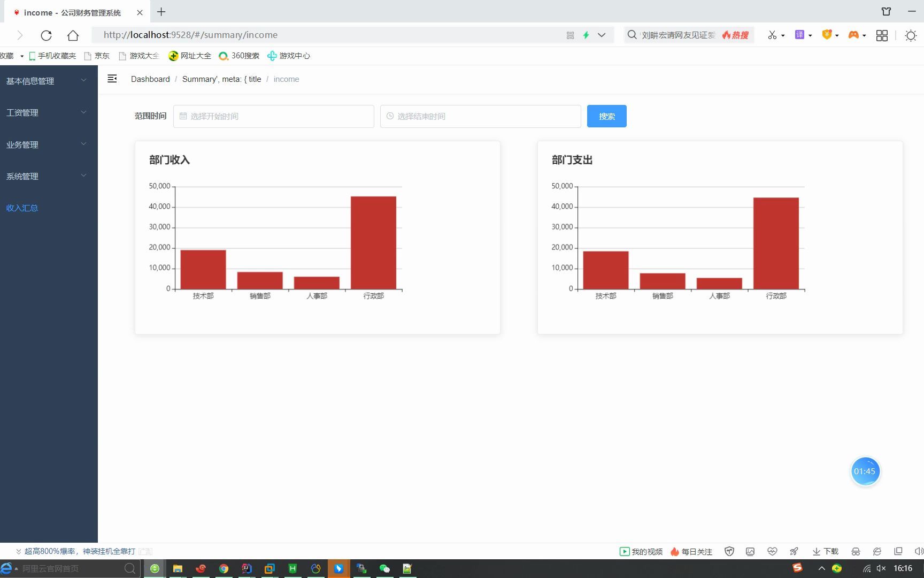Open the address bar dropdown arrow
This screenshot has height=578, width=924.
[602, 35]
